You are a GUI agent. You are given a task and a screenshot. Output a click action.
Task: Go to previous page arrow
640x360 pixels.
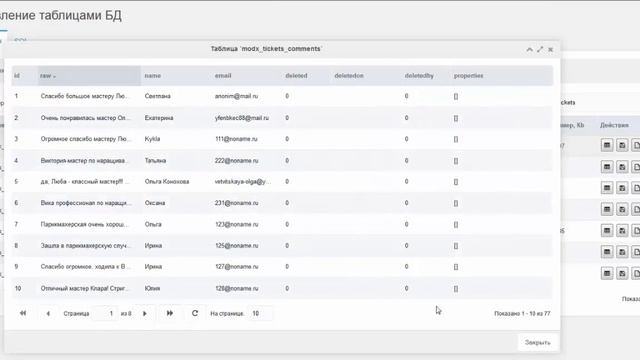point(48,313)
